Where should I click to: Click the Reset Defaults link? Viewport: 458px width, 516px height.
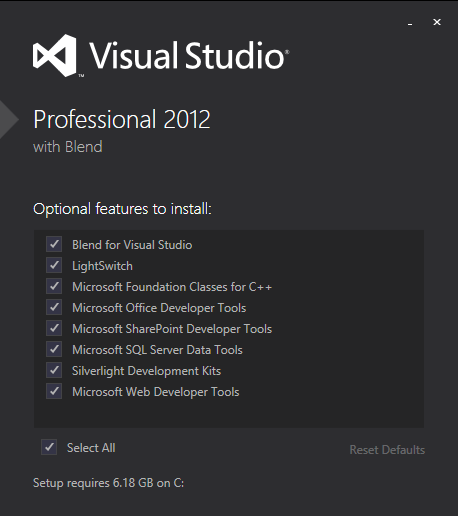387,450
